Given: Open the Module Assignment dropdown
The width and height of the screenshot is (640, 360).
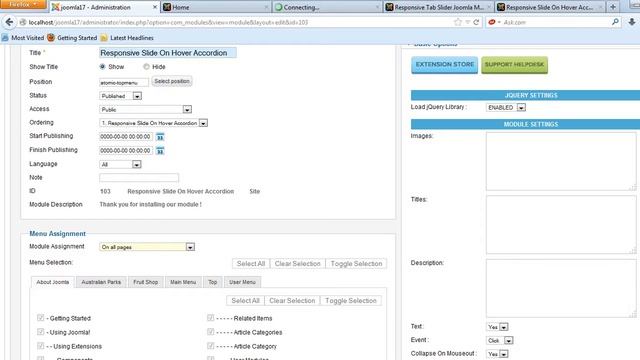Looking at the screenshot, I should pyautogui.click(x=147, y=247).
